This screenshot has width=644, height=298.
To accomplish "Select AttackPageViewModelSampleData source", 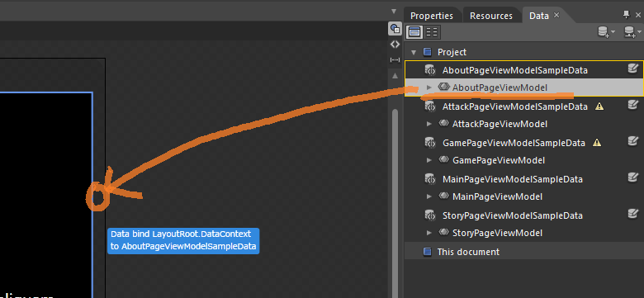I will point(515,106).
